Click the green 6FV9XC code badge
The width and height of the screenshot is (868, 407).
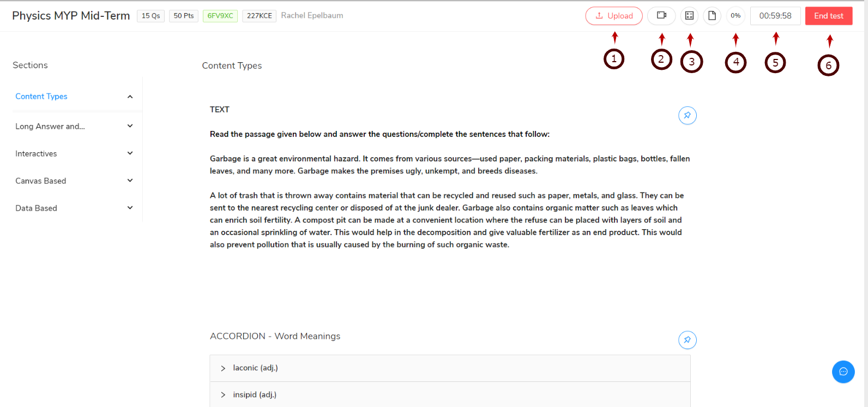(220, 16)
